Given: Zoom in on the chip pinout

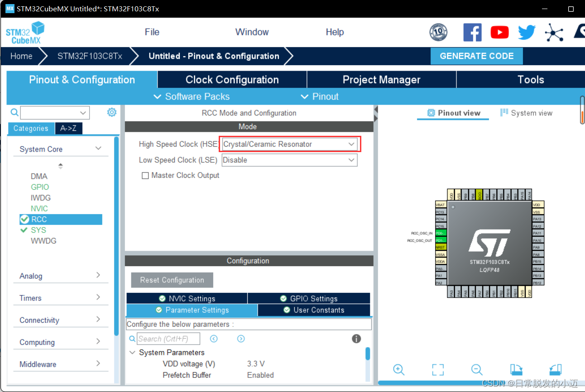Looking at the screenshot, I should point(399,369).
